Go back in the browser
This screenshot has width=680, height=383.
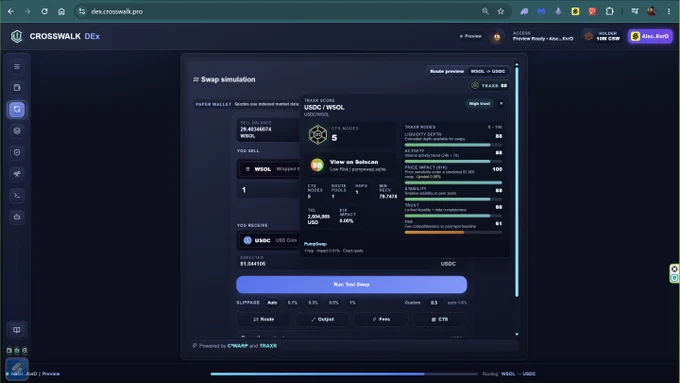tap(11, 11)
